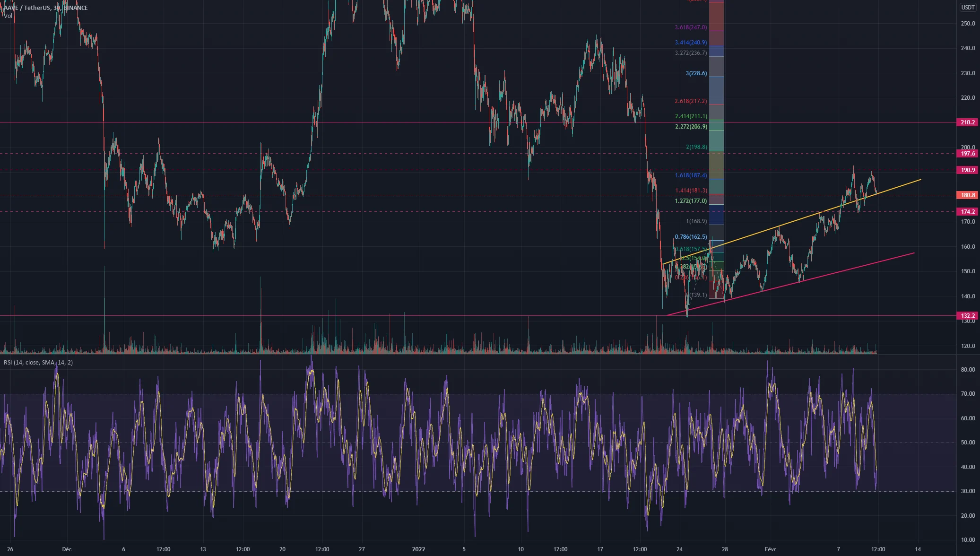
Task: Click the 14 date on time axis
Action: pyautogui.click(x=918, y=549)
